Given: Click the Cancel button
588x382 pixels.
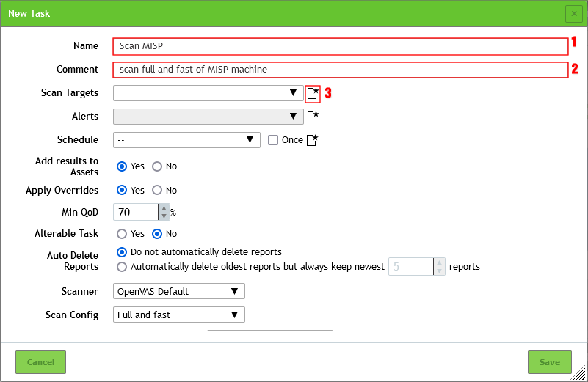Looking at the screenshot, I should click(x=40, y=362).
